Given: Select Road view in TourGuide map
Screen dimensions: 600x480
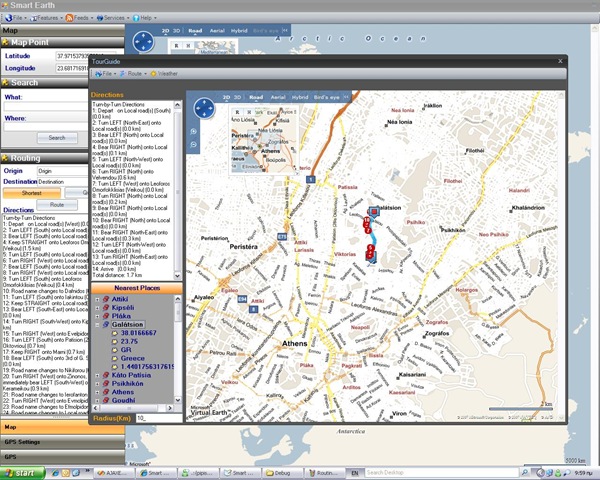Looking at the screenshot, I should [256, 97].
